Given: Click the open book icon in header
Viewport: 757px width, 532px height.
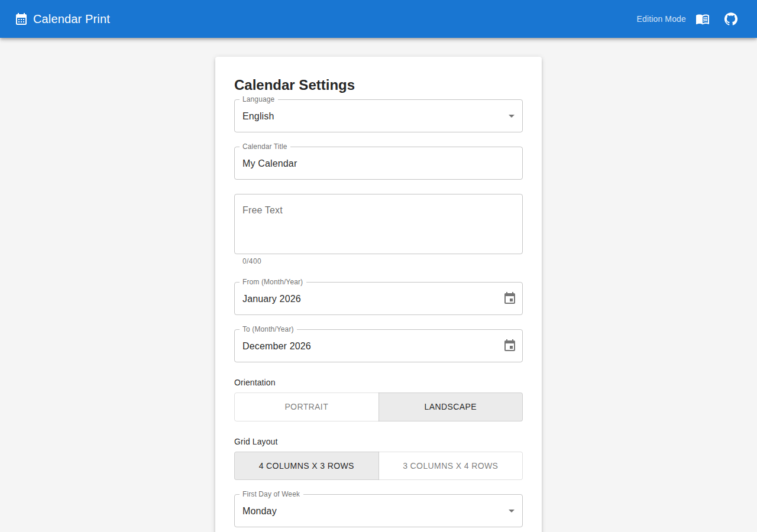Looking at the screenshot, I should coord(703,19).
